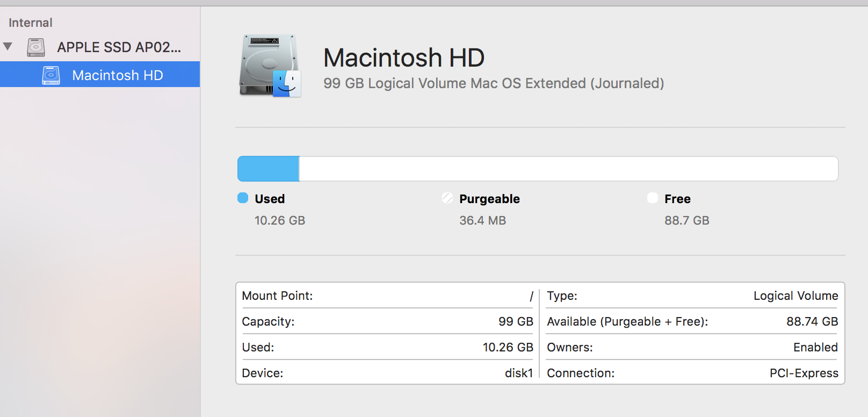Image resolution: width=868 pixels, height=417 pixels.
Task: Click the Enabled owners value
Action: click(x=815, y=347)
